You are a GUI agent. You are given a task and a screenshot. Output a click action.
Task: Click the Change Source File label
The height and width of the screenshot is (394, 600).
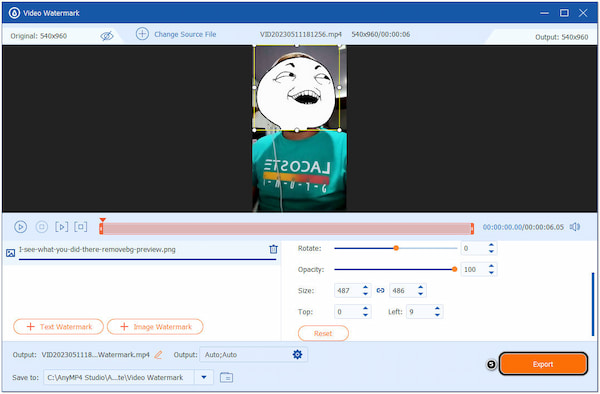185,34
